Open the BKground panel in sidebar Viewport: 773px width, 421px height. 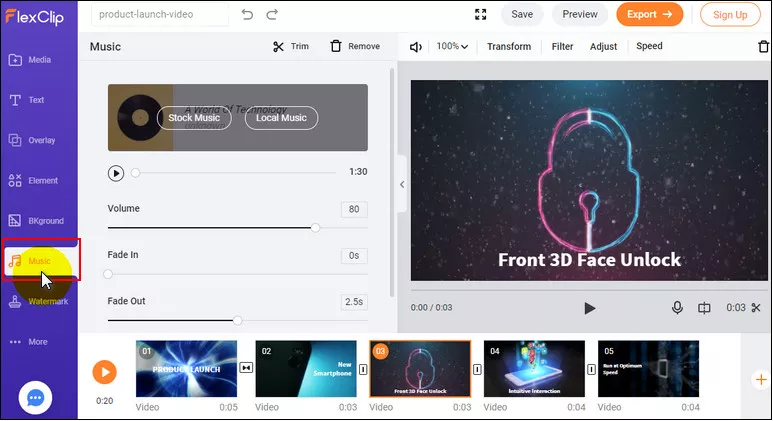pos(36,221)
